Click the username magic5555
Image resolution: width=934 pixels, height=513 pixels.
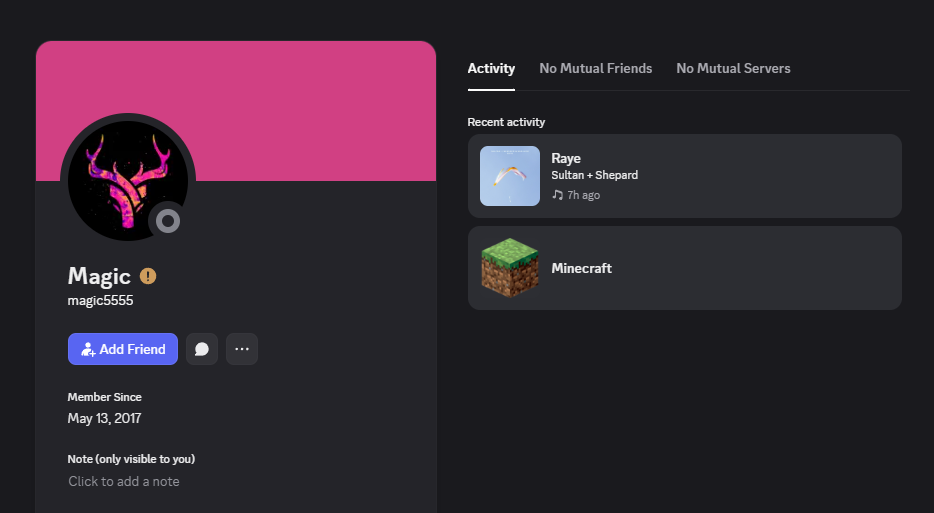pos(101,300)
